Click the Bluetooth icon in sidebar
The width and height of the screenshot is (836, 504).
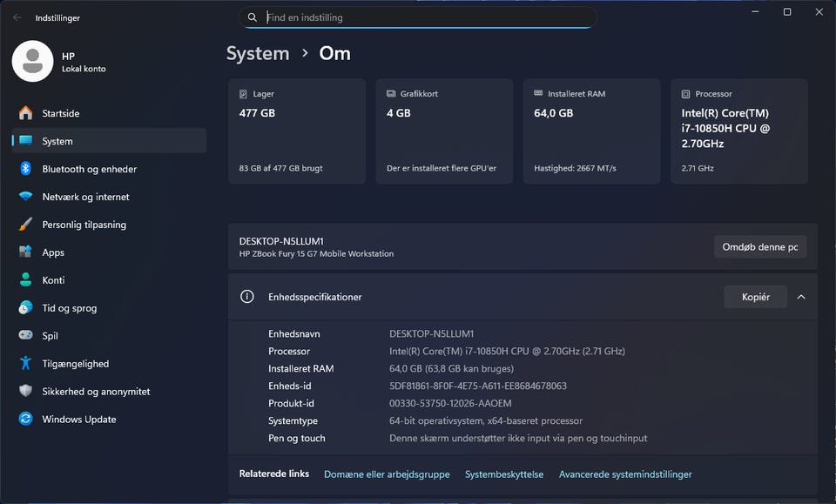tap(25, 168)
